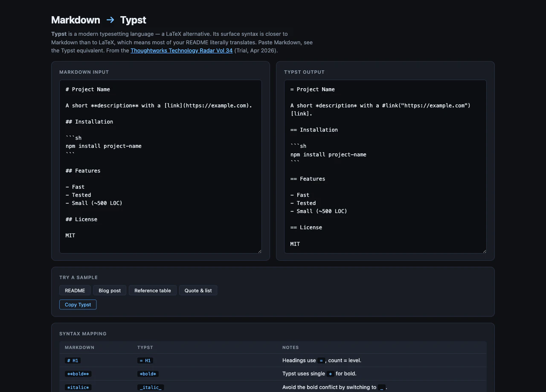Image resolution: width=546 pixels, height=392 pixels.
Task: Click the note 'Typst uses single * for bold.'
Action: (x=319, y=374)
